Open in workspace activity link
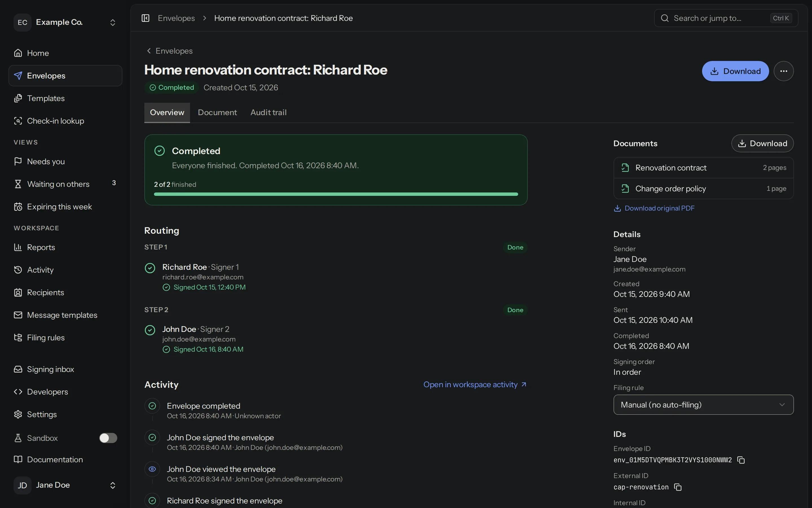The width and height of the screenshot is (812, 508). tap(475, 384)
